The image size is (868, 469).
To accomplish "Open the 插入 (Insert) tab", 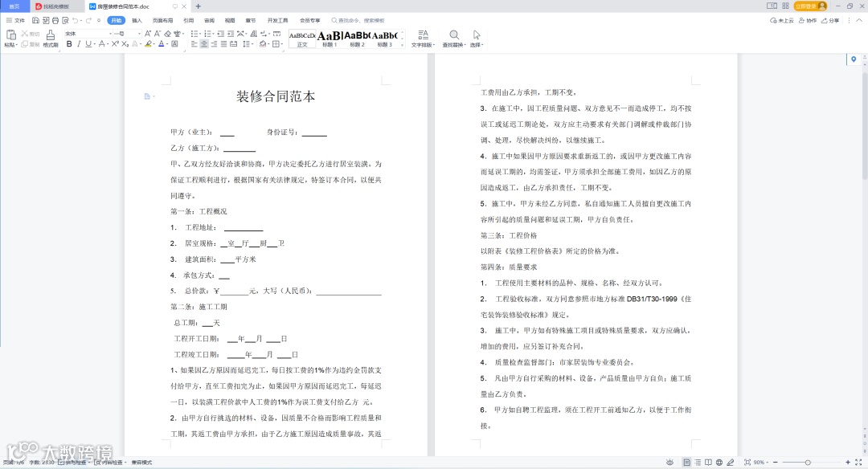I will (x=137, y=20).
